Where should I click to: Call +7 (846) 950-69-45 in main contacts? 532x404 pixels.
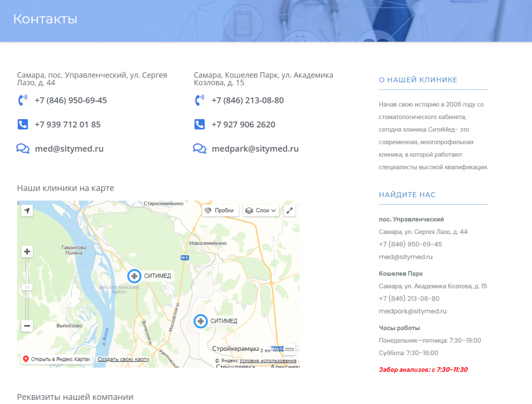click(71, 100)
